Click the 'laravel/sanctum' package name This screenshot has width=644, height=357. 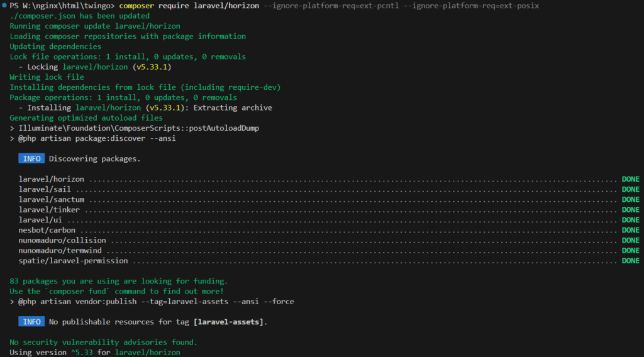click(52, 200)
